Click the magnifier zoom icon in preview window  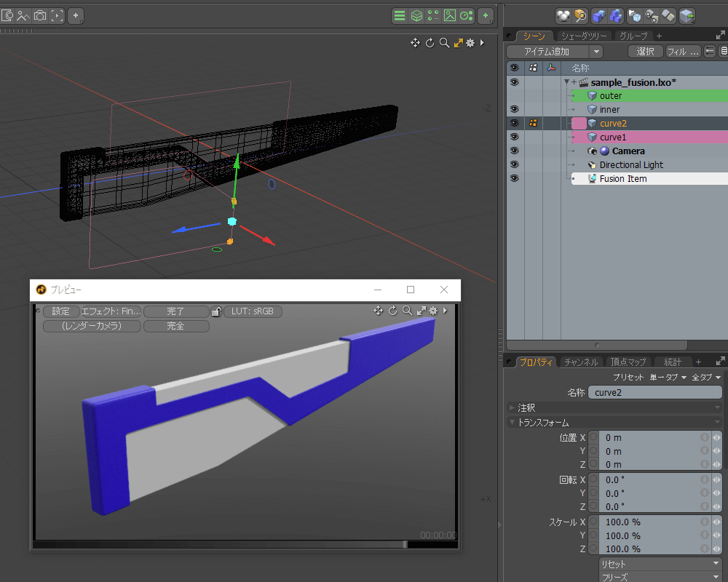(407, 311)
